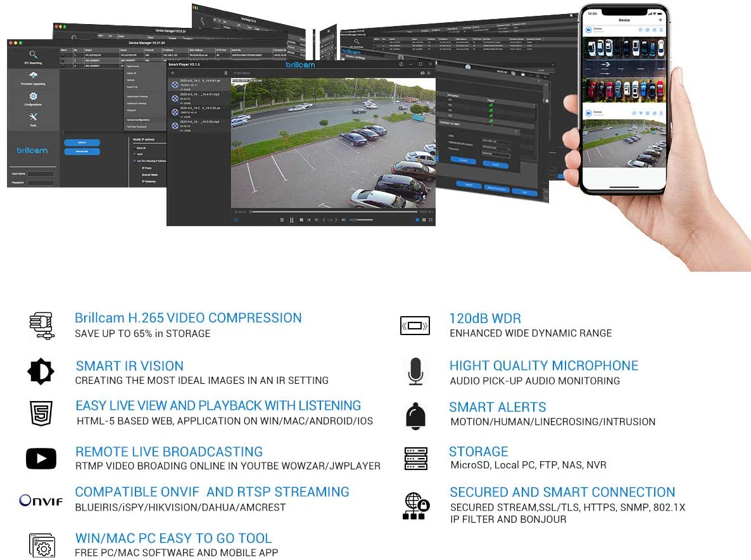The image size is (751, 560).
Task: Increase playback speed in Smart Player
Action: point(336,220)
